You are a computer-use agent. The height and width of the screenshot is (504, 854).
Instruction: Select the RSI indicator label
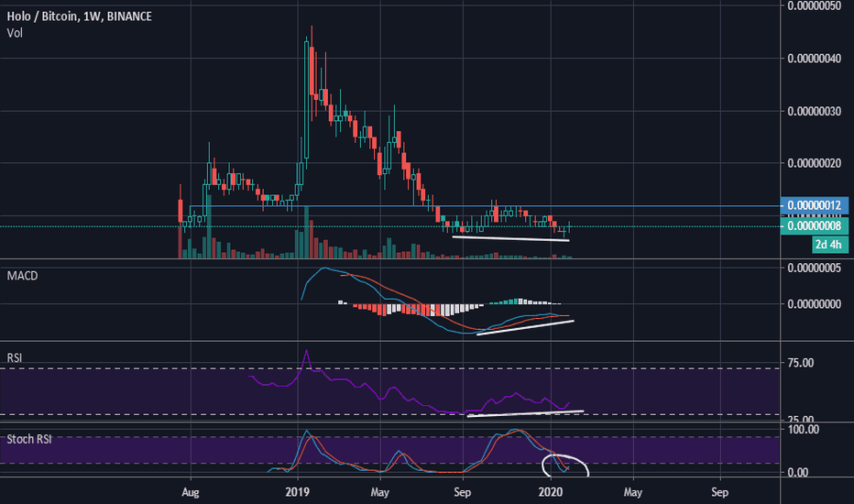[14, 358]
